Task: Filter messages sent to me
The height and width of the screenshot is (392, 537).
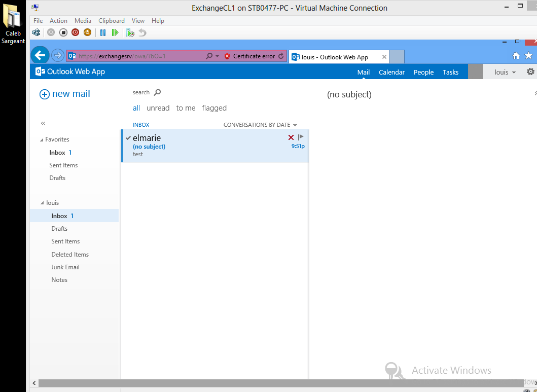Action: click(x=186, y=108)
